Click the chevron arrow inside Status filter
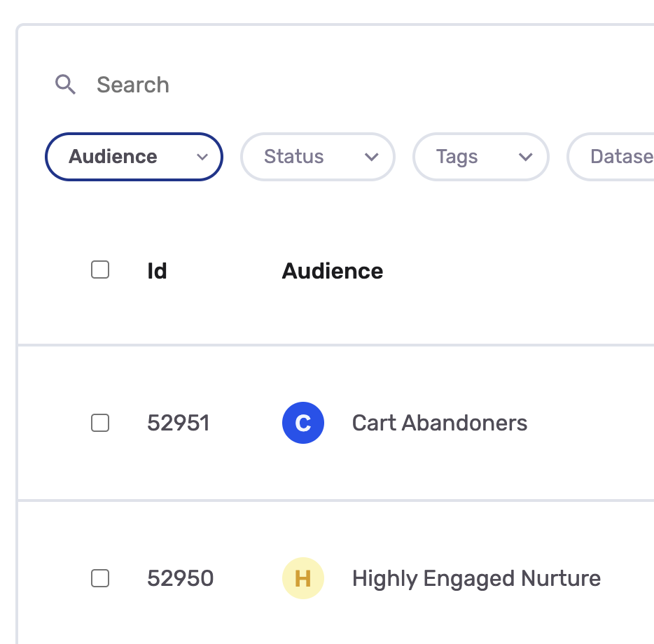This screenshot has height=644, width=654. (x=372, y=157)
